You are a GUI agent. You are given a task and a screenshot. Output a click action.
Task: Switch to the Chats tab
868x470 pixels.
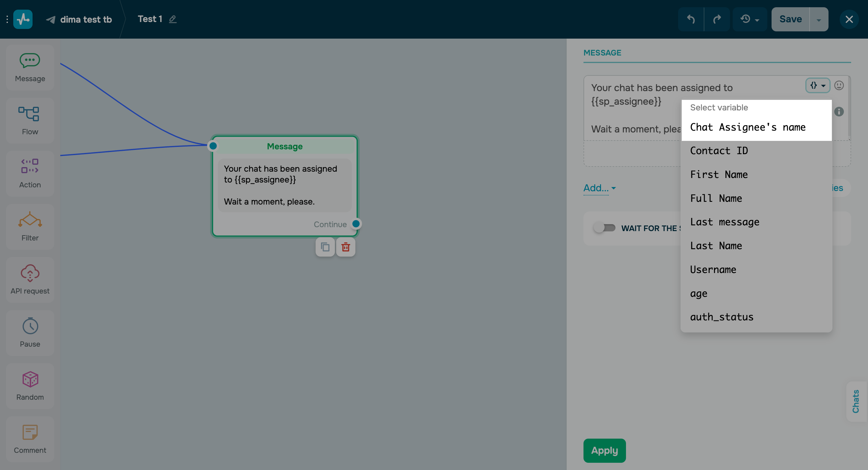(x=856, y=401)
